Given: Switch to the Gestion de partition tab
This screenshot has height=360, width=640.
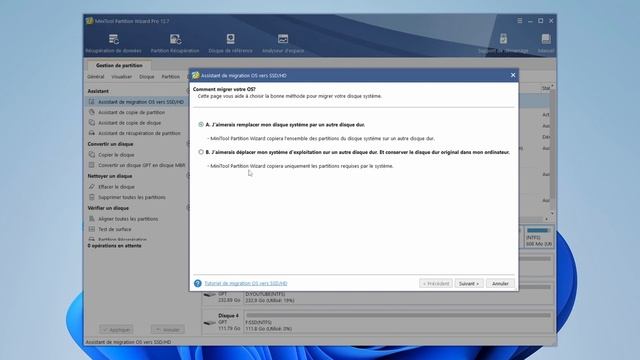Looking at the screenshot, I should (119, 65).
